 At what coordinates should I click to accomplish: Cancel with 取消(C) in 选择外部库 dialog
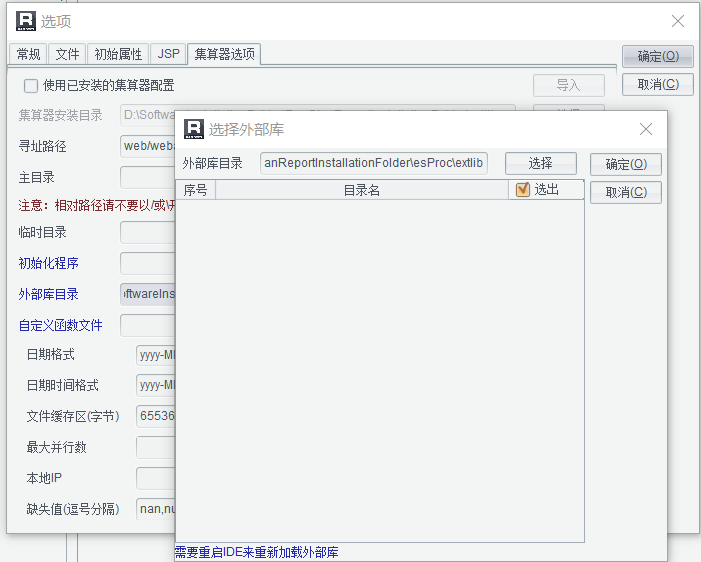[625, 192]
